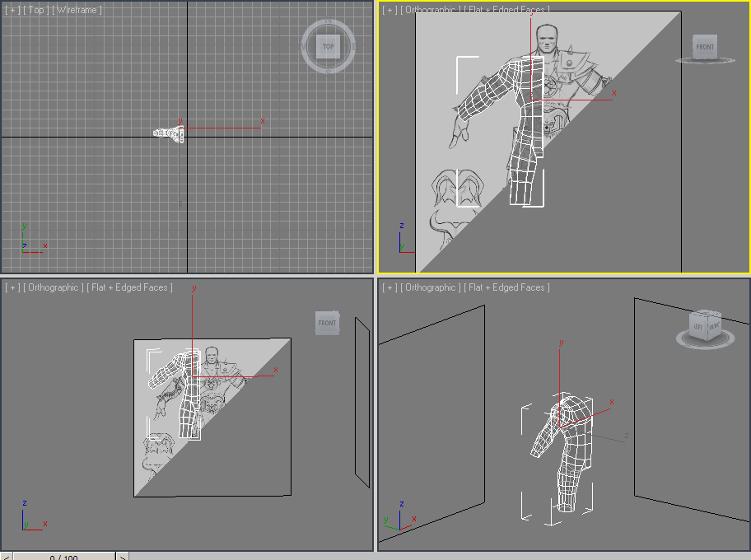Open [Orthographic] label in bottom-right viewport
This screenshot has height=560, width=751.
pyautogui.click(x=431, y=287)
